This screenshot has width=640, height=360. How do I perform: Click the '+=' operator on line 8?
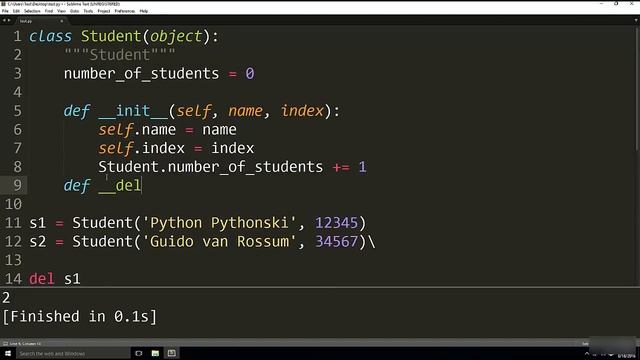click(x=341, y=167)
